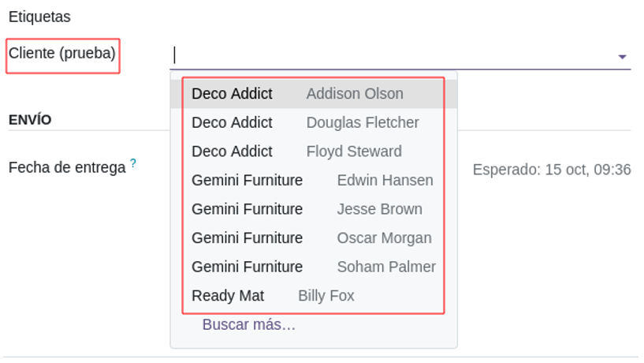Open the Buscar más… link
Screen dimensions: 644x363
[x=248, y=324]
